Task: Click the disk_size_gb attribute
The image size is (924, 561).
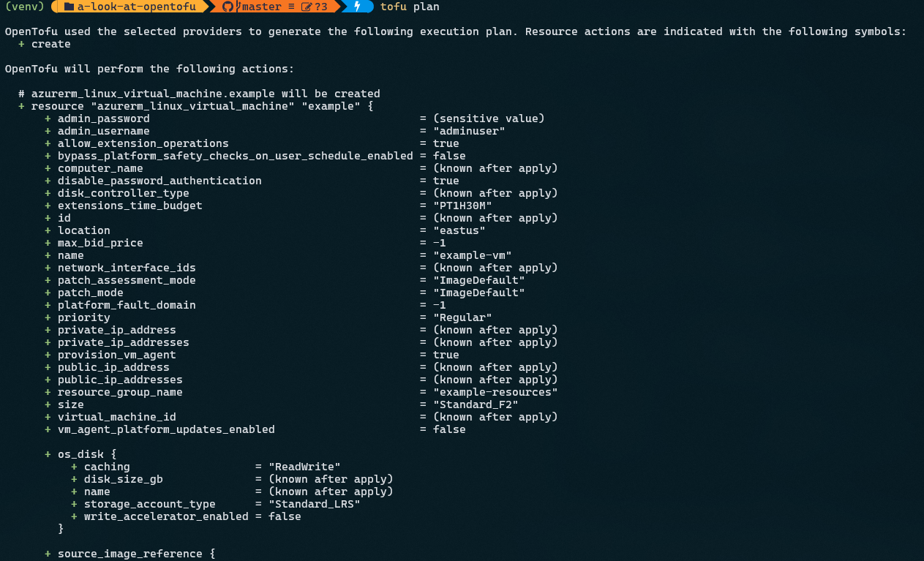Action: [124, 479]
